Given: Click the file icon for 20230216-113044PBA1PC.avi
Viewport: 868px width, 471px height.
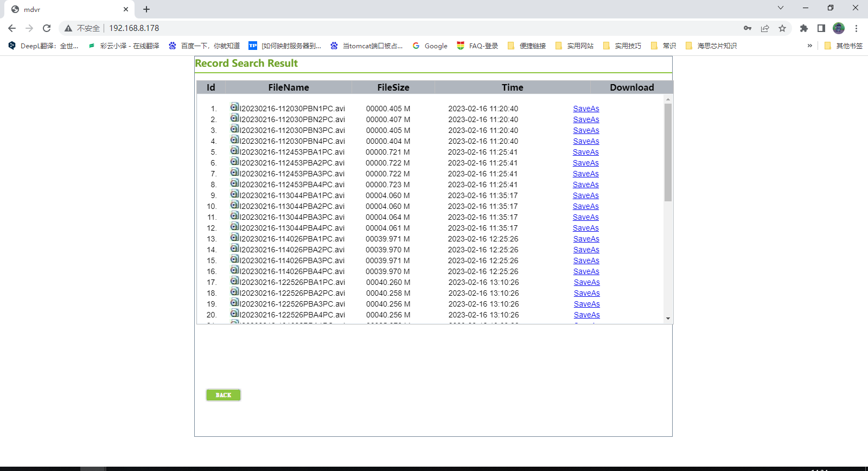Looking at the screenshot, I should point(234,194).
